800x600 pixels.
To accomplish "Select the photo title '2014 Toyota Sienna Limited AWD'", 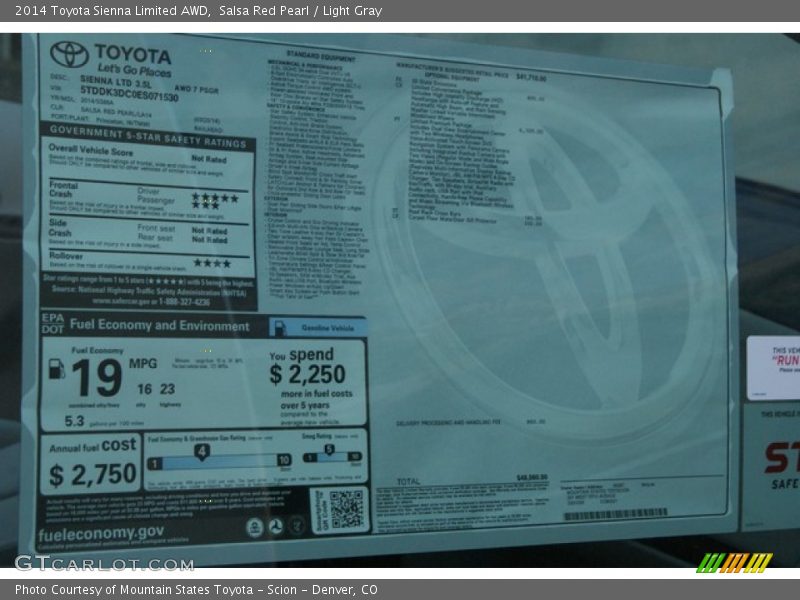I will point(112,11).
